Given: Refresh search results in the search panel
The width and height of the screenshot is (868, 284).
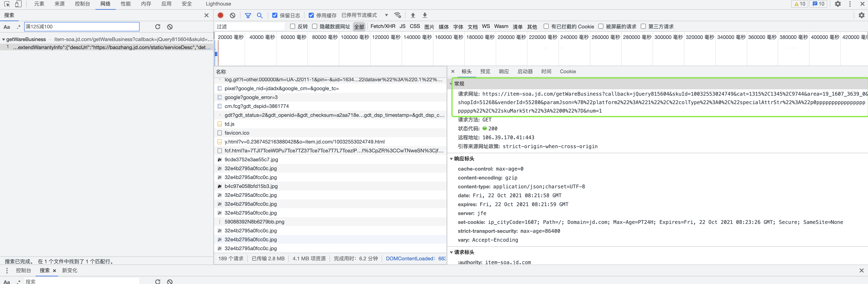Looking at the screenshot, I should (x=158, y=27).
